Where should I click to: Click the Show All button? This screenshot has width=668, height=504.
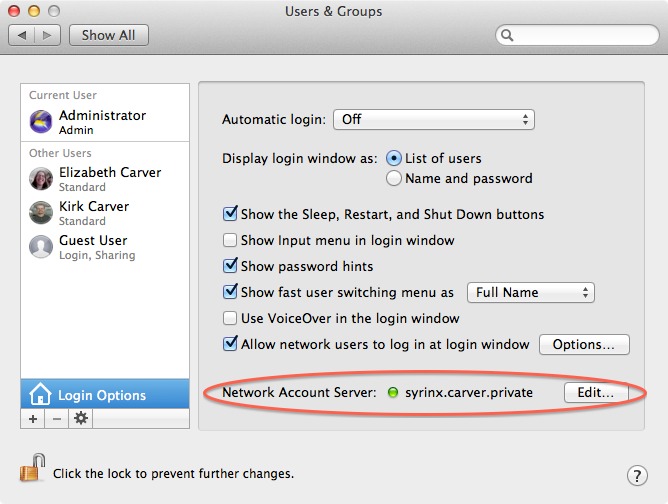108,35
